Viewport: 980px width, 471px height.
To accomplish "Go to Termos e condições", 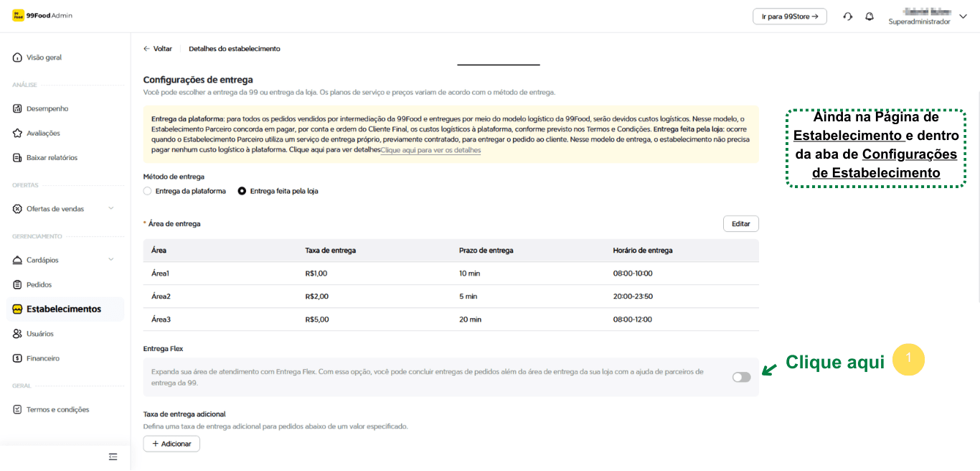I will (x=57, y=410).
